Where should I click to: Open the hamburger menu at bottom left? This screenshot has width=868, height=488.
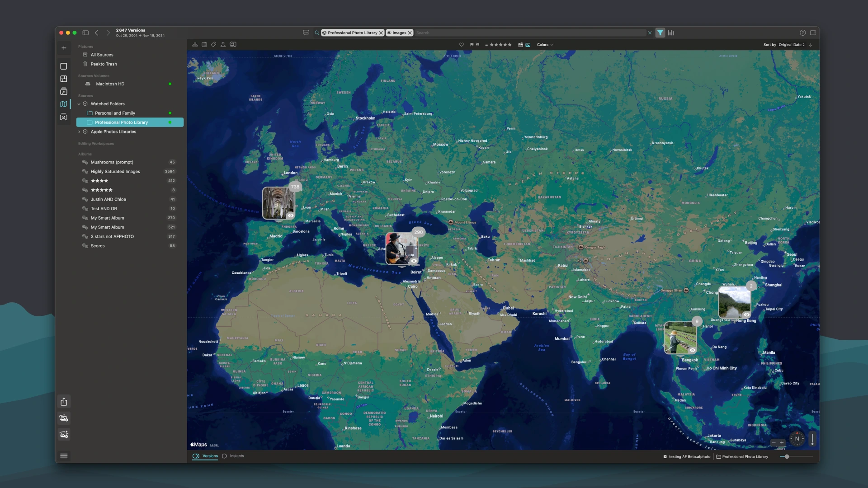[64, 456]
